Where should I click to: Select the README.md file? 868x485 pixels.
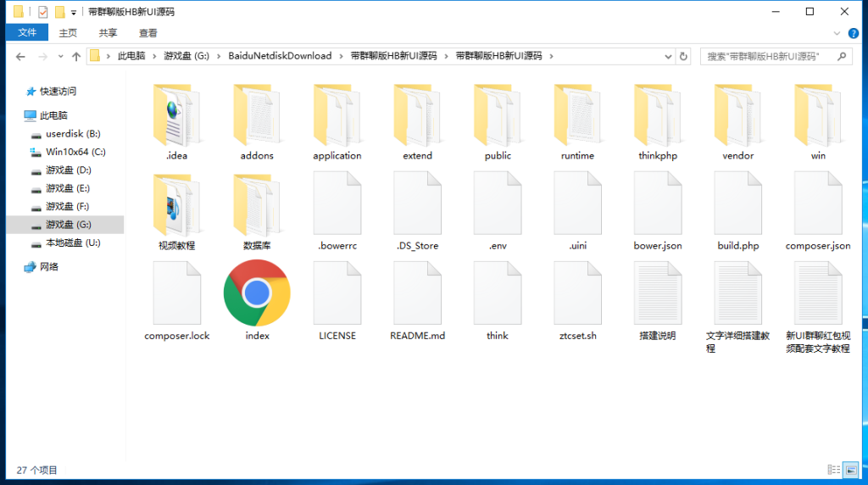[417, 302]
